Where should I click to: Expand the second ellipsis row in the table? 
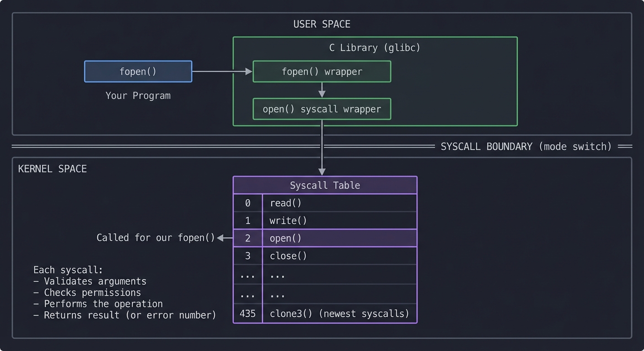pos(339,294)
